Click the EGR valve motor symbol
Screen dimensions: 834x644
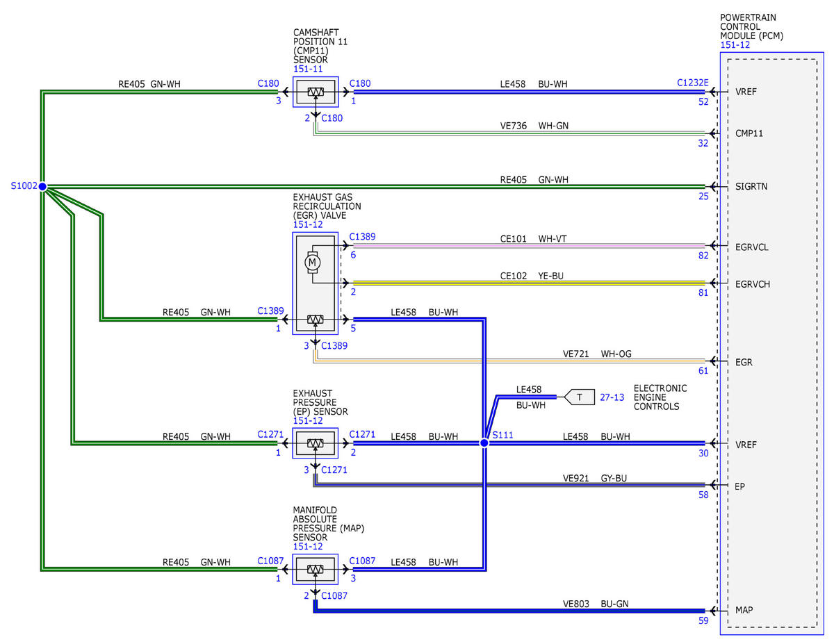click(312, 263)
